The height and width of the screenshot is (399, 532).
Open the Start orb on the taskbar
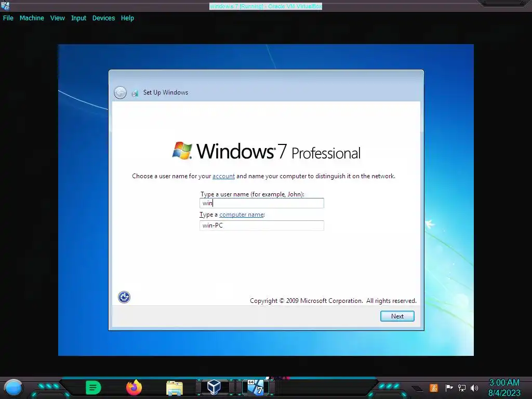coord(14,388)
